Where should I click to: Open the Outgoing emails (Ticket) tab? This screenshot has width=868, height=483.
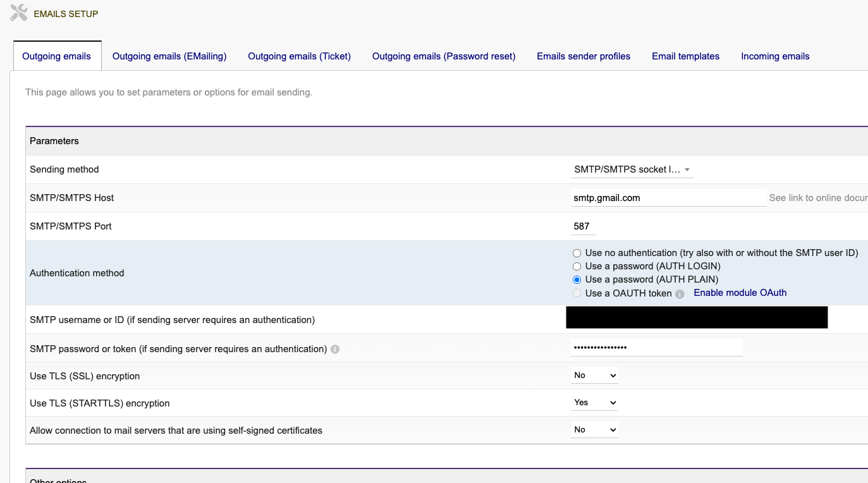pos(299,56)
